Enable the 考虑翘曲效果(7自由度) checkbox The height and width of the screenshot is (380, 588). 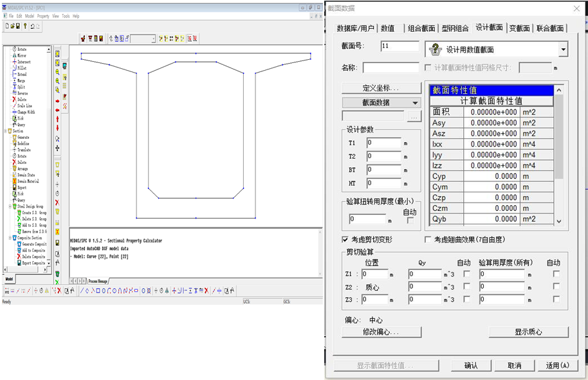428,240
